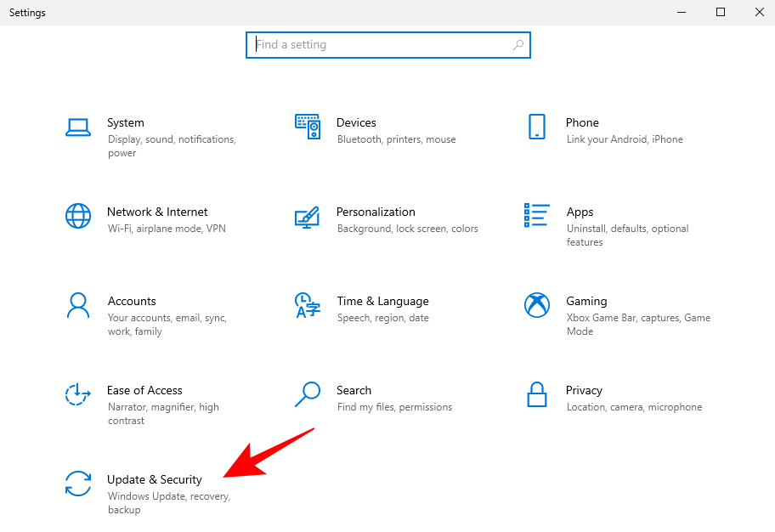Maximize the Settings window
775x532 pixels.
pos(721,12)
